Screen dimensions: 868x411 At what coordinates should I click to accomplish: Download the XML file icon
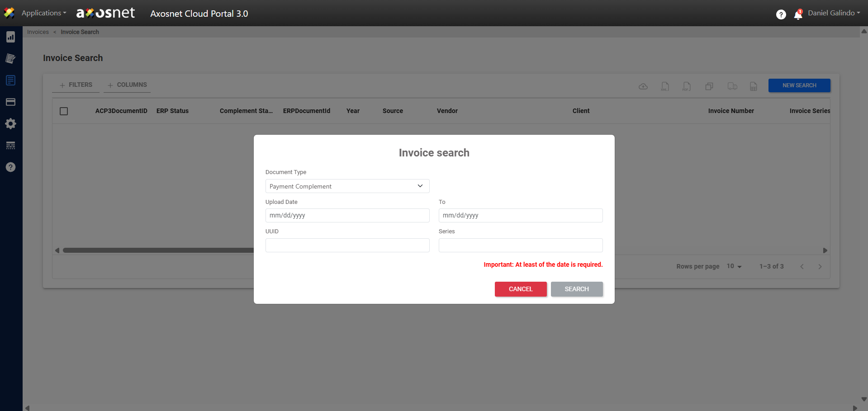(665, 86)
